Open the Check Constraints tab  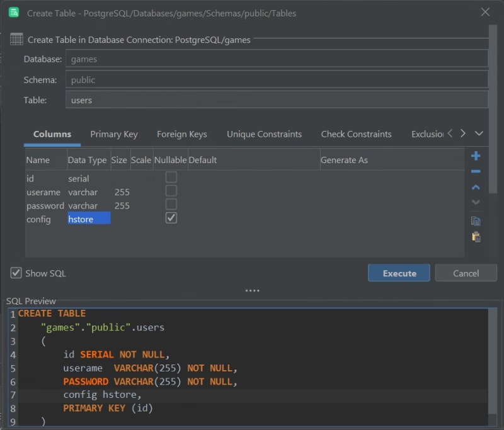[356, 134]
